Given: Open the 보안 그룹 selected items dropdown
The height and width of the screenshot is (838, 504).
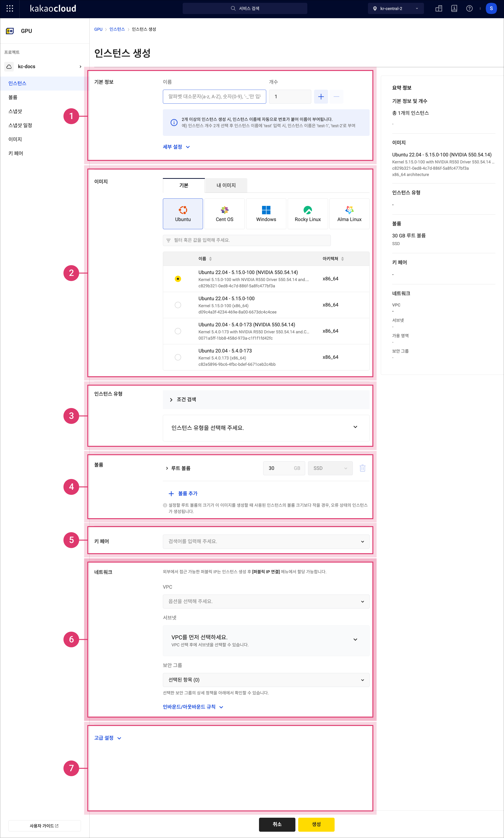Looking at the screenshot, I should 266,680.
